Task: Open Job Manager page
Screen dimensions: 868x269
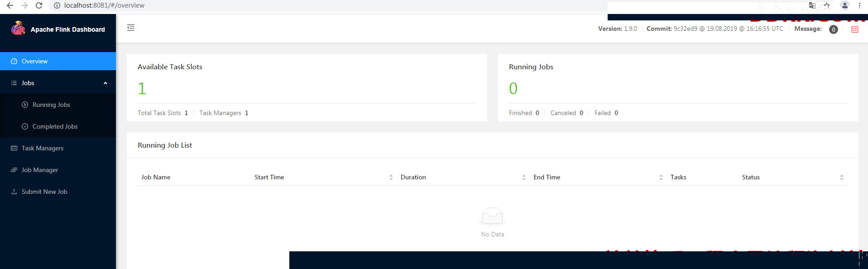Action: coord(58,170)
